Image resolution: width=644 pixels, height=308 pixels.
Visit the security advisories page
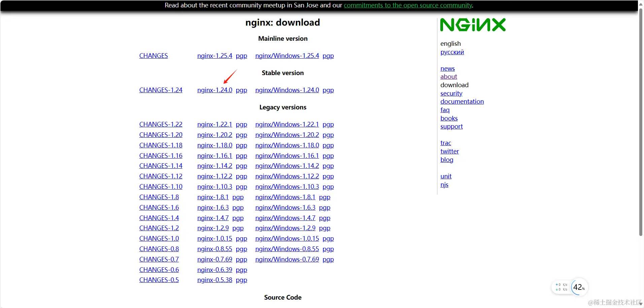pos(451,93)
